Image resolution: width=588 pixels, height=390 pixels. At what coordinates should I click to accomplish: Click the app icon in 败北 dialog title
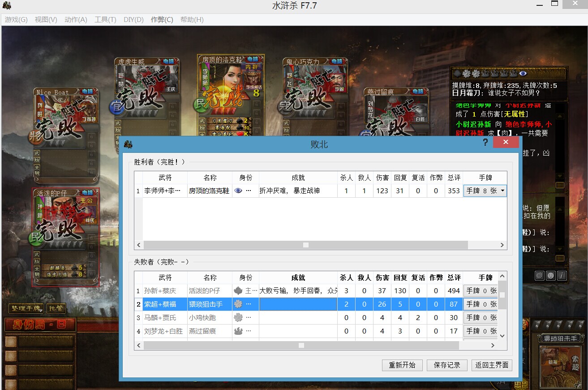[129, 143]
